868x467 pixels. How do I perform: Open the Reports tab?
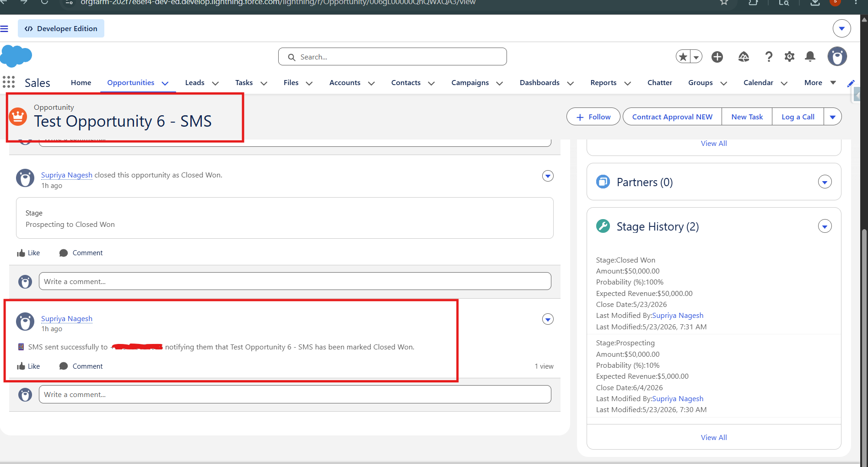pos(603,83)
